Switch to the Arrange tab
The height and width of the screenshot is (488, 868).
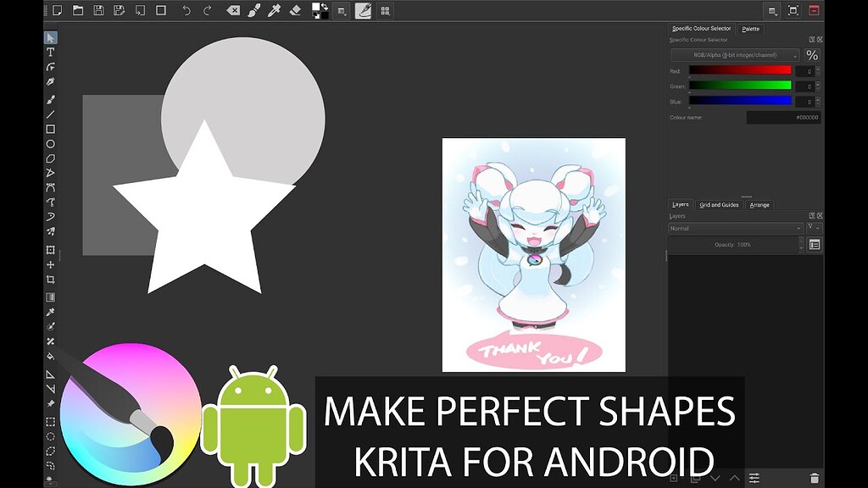[x=759, y=205]
